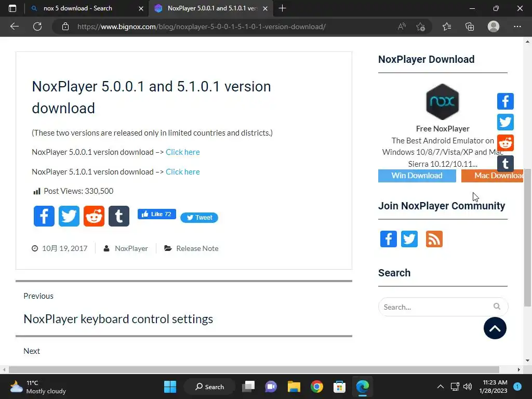Show hidden system tray icons chevron

[440, 387]
